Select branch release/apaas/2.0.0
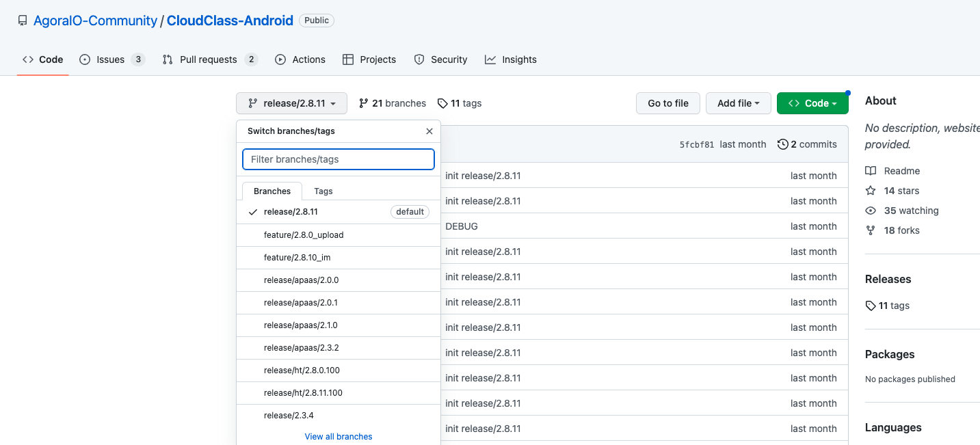Viewport: 980px width, 445px height. click(x=339, y=280)
